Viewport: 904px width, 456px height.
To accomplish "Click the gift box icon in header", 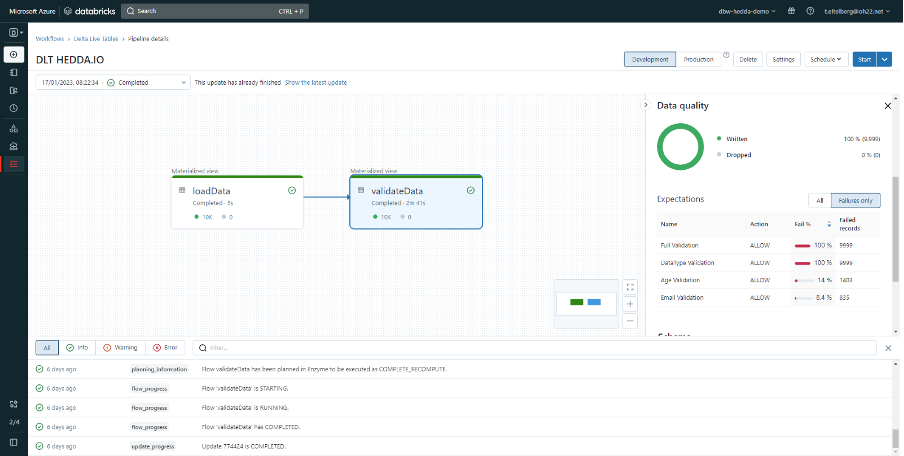I will click(790, 11).
